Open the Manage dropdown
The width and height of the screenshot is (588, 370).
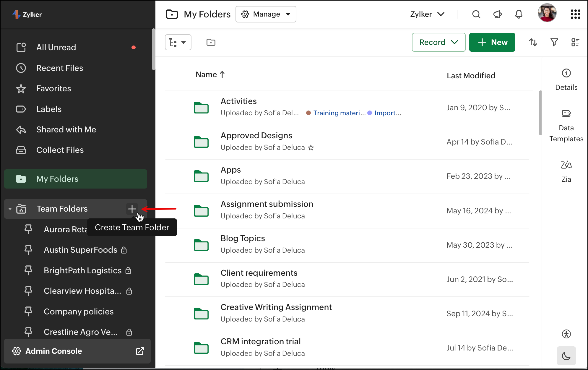click(266, 14)
